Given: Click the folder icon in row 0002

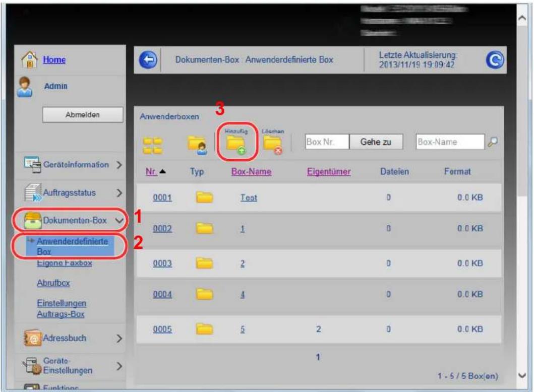Looking at the screenshot, I should click(x=204, y=228).
